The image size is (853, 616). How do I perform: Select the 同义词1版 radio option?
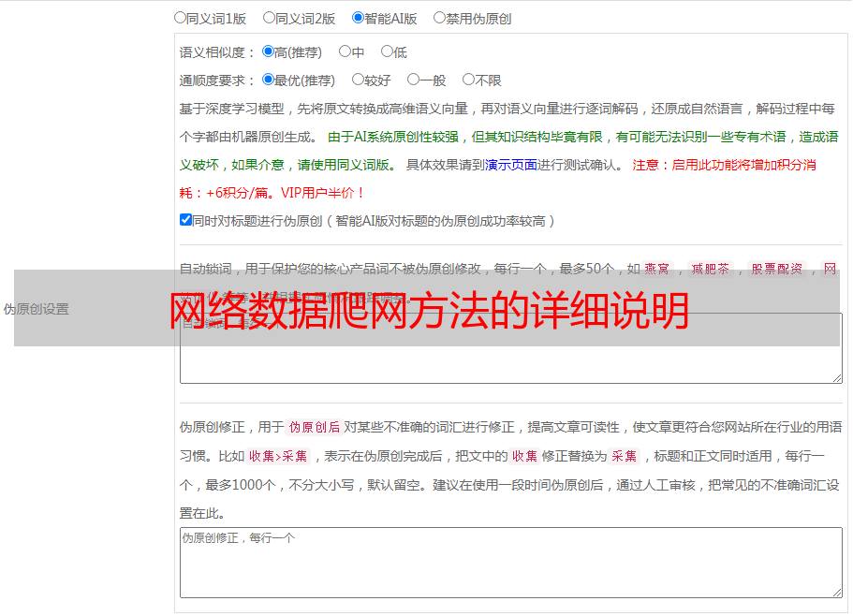click(180, 18)
